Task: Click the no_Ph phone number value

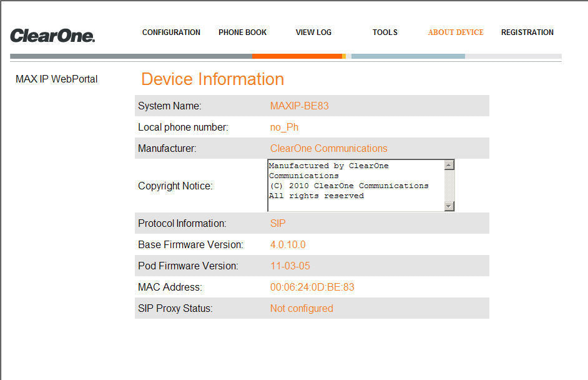Action: pyautogui.click(x=284, y=127)
